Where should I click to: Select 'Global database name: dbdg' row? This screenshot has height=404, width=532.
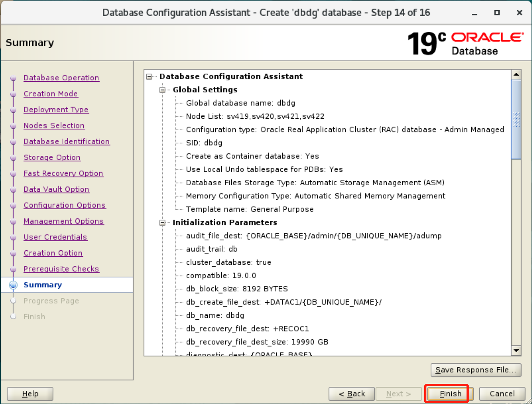(240, 103)
